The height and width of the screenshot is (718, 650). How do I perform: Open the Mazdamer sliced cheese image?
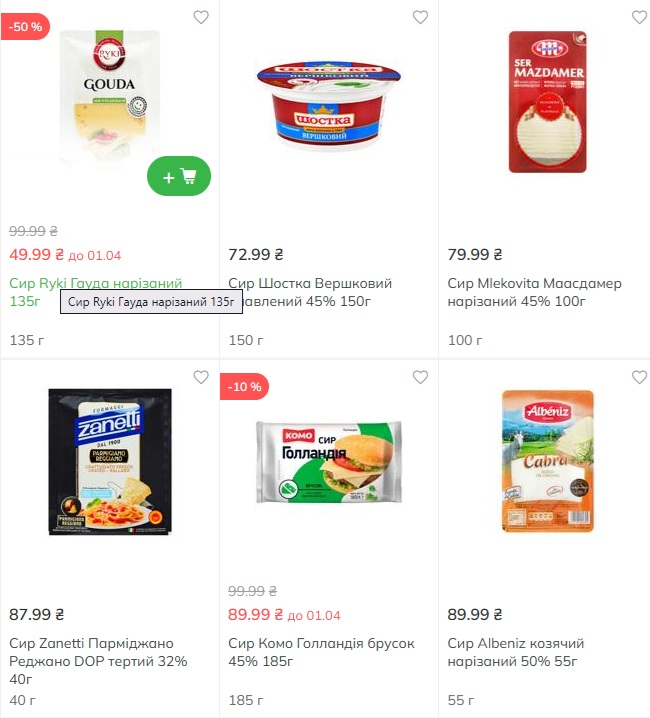pos(547,102)
